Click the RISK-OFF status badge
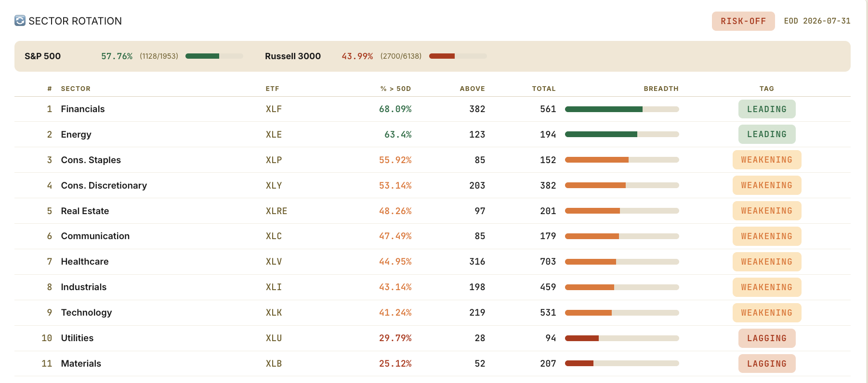The width and height of the screenshot is (868, 383). coord(743,21)
